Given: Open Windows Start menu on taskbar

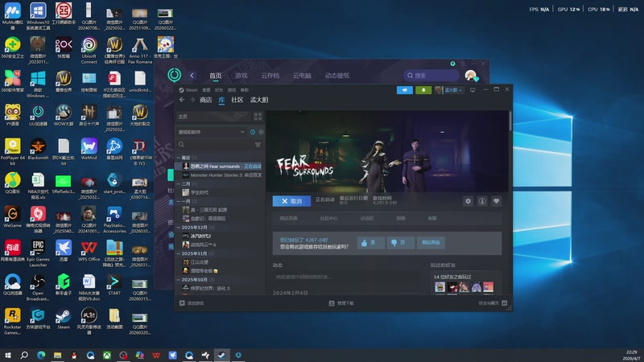Looking at the screenshot, I should pyautogui.click(x=8, y=355).
